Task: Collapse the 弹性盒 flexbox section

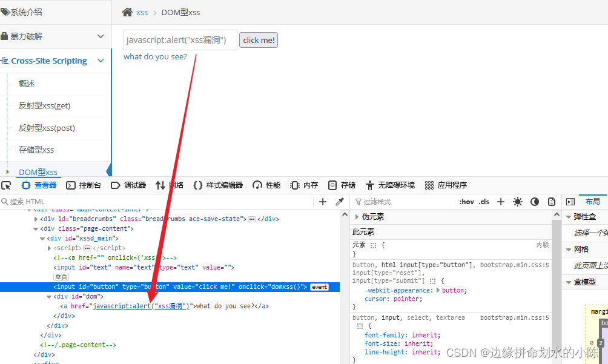Action: (569, 217)
